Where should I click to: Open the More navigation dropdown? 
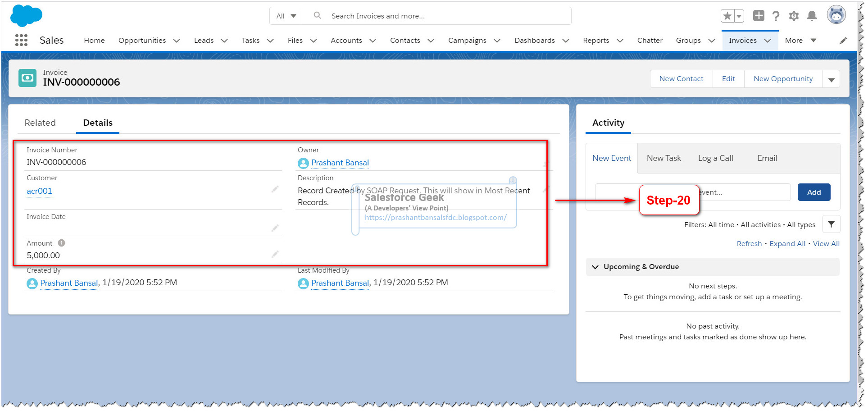800,41
